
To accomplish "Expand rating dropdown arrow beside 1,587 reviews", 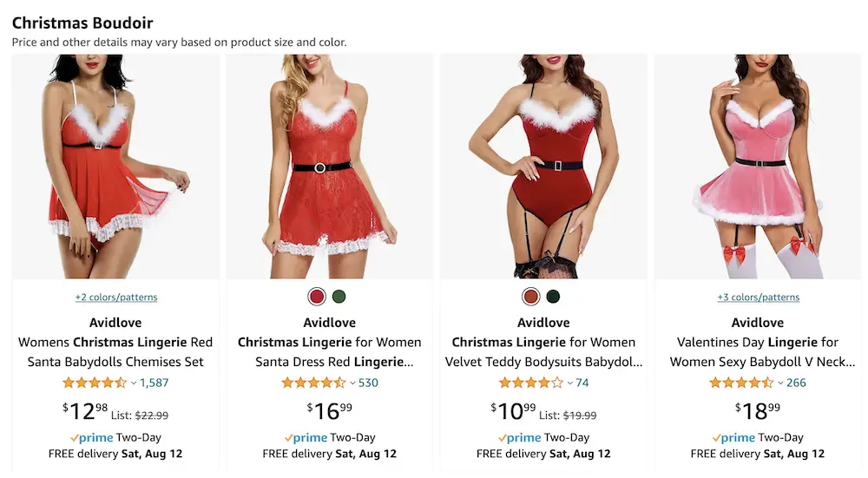I will [x=134, y=383].
